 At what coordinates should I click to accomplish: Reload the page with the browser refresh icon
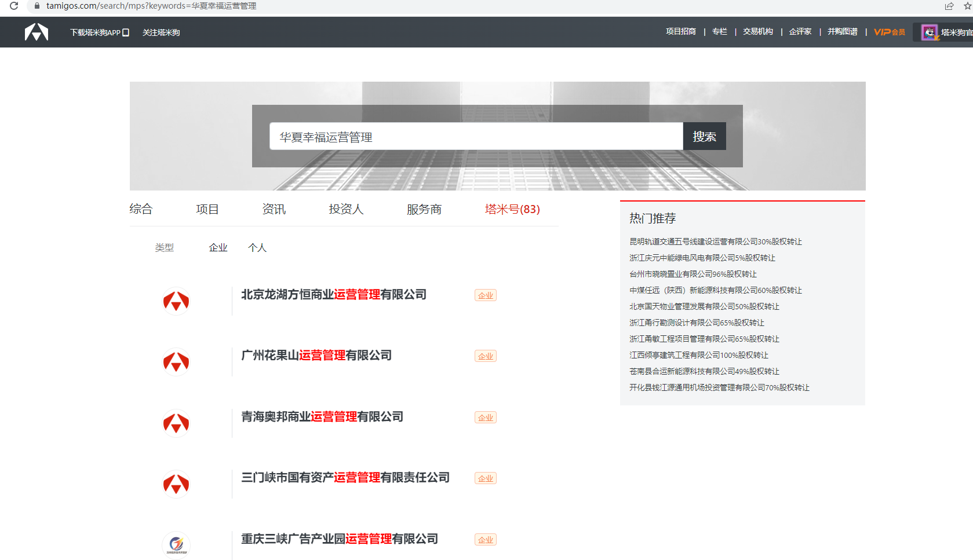pos(14,6)
